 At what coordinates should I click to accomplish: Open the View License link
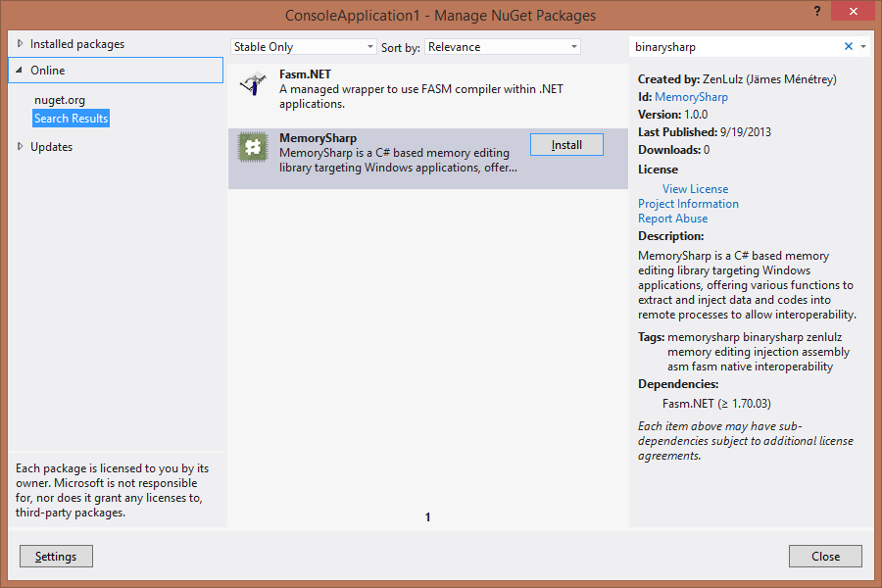coord(695,189)
